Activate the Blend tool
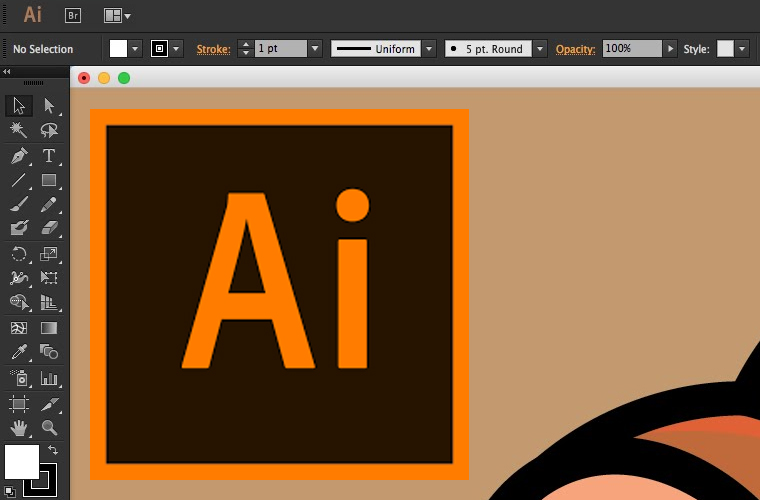This screenshot has width=760, height=500. (x=49, y=352)
